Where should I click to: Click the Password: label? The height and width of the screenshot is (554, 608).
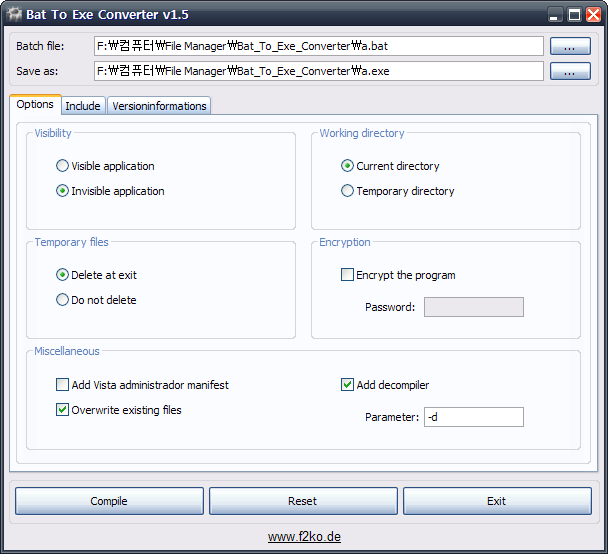(390, 307)
